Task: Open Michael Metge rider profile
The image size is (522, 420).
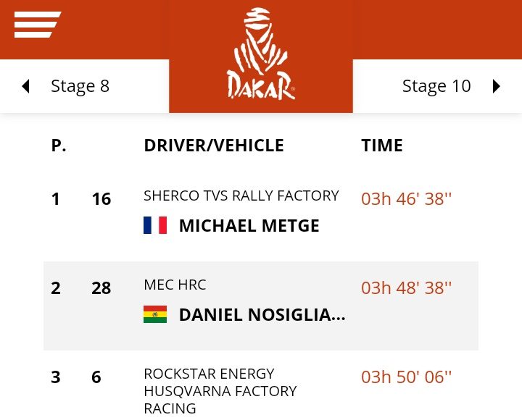Action: pos(249,226)
